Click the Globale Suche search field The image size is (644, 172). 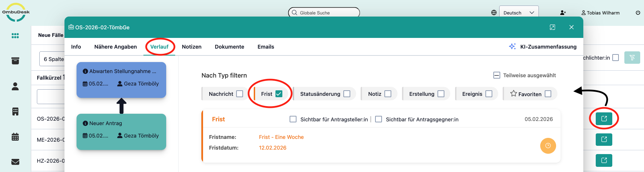tap(324, 13)
